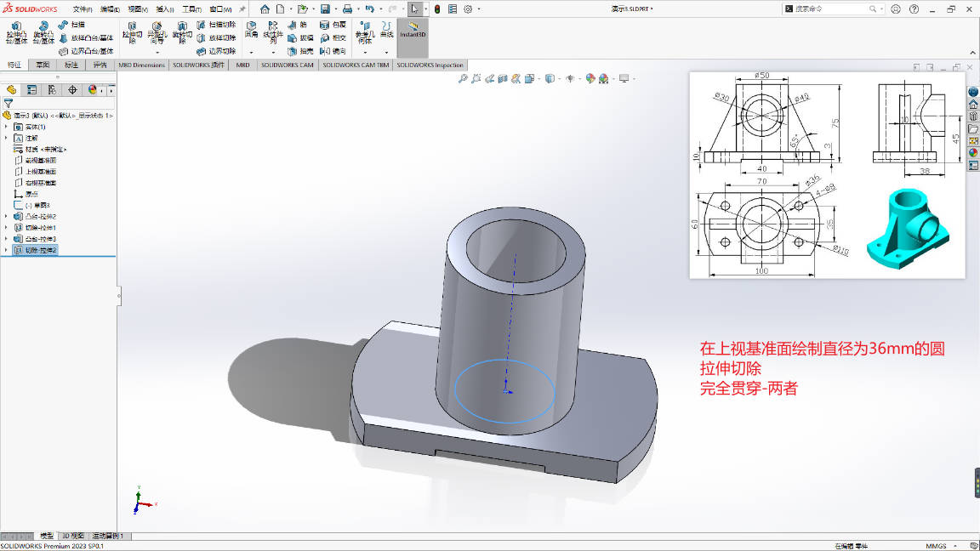
Task: Open the PropertyManager tab in left panel
Action: (x=31, y=90)
